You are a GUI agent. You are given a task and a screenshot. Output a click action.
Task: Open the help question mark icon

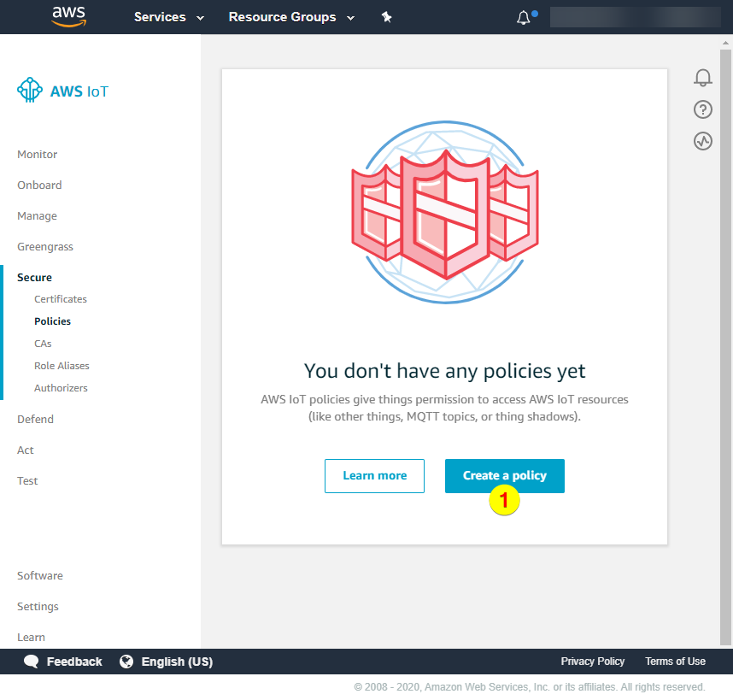pos(702,109)
